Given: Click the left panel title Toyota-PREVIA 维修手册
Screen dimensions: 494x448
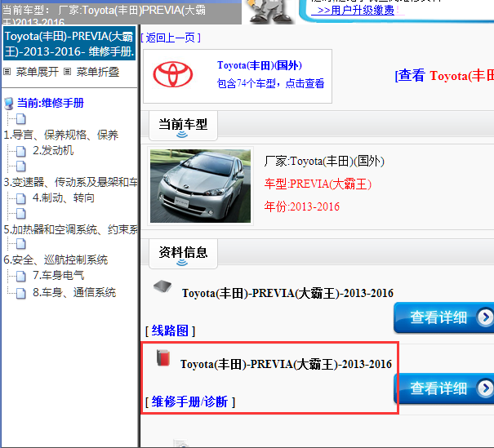Looking at the screenshot, I should click(x=69, y=43).
